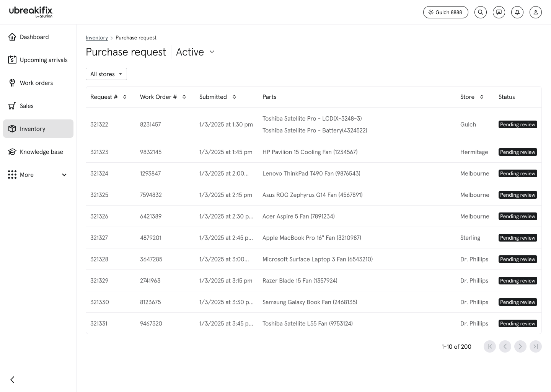Open Sales in sidebar
Viewport: 551px width, 392px height.
[x=38, y=106]
